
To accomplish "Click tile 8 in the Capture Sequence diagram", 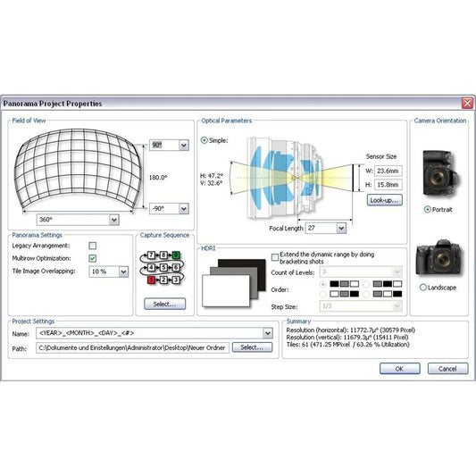I will pyautogui.click(x=163, y=255).
